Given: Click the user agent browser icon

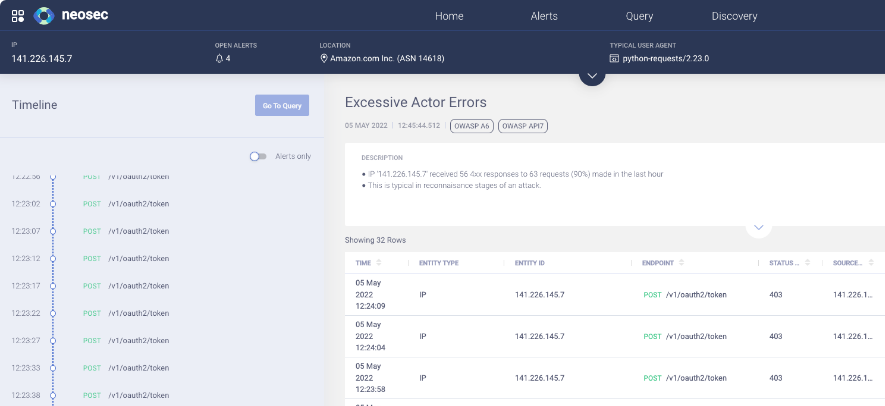Looking at the screenshot, I should (614, 58).
